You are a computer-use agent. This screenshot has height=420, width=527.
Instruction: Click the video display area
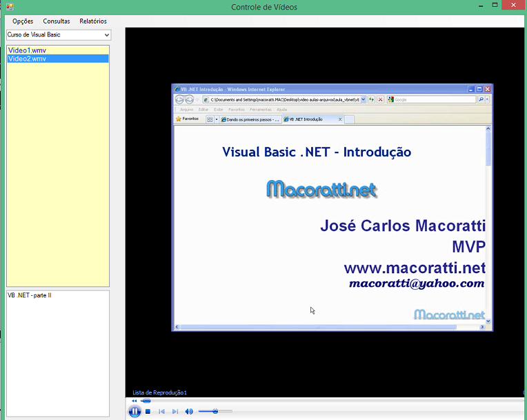coord(325,212)
